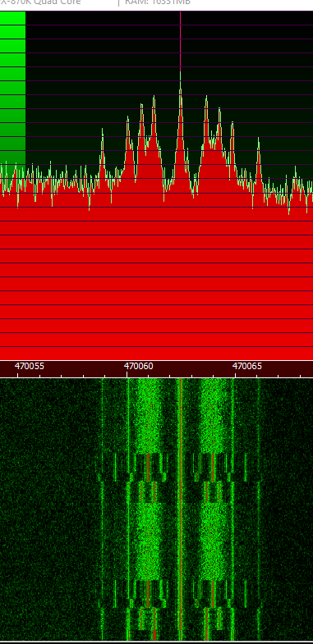This screenshot has height=644, width=313.
Task: Click the upper right noise band in waterfall
Action: (213, 415)
